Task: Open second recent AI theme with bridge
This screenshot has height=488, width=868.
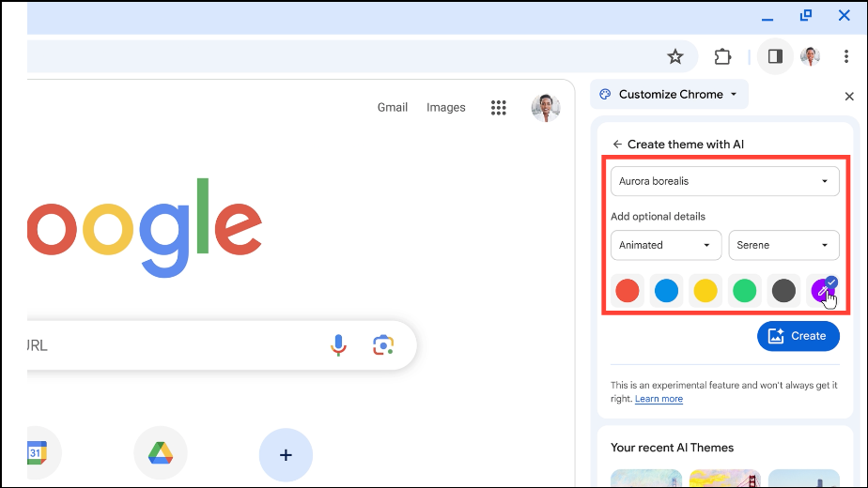Action: coord(724,478)
